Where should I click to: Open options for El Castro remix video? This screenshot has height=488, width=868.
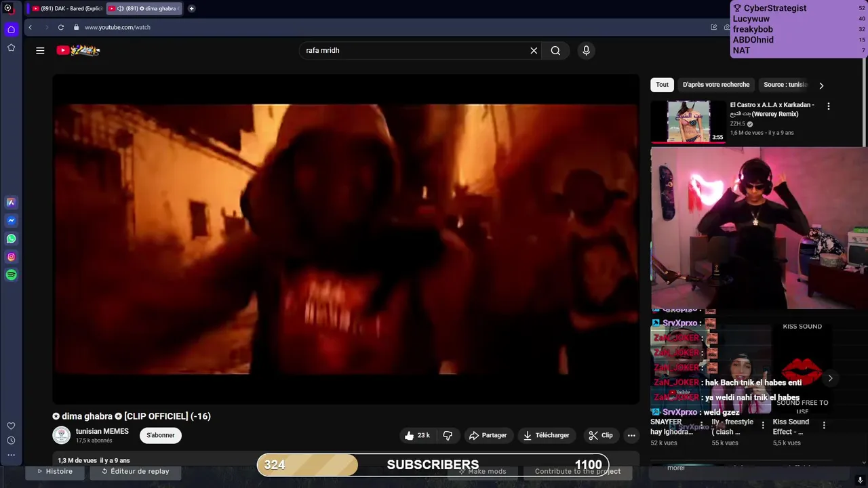pyautogui.click(x=828, y=106)
